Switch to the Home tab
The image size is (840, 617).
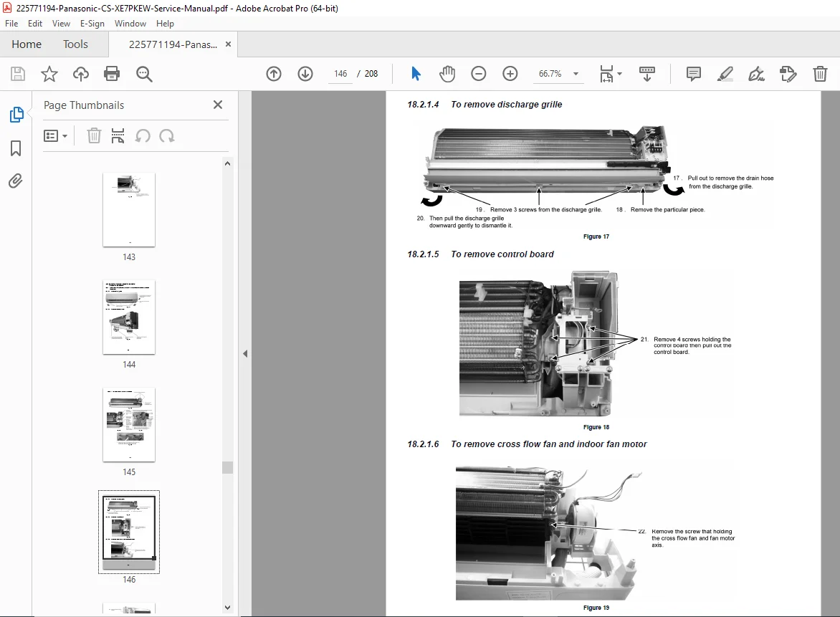[27, 44]
